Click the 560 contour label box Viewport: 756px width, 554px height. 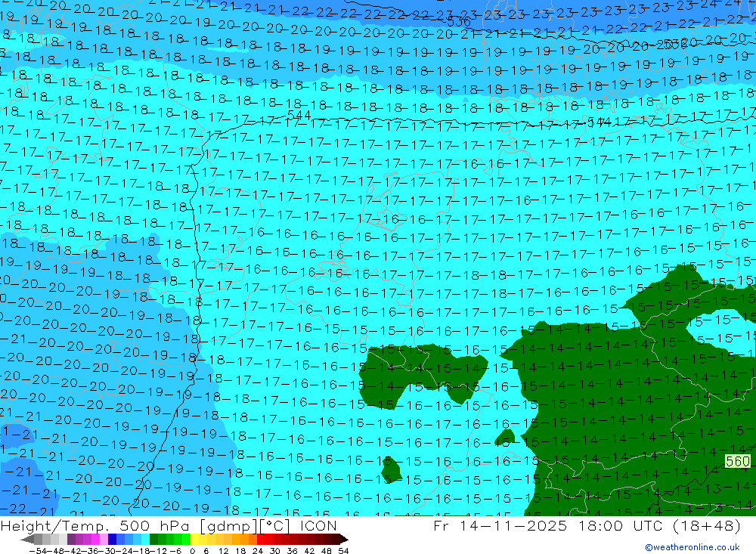click(738, 462)
